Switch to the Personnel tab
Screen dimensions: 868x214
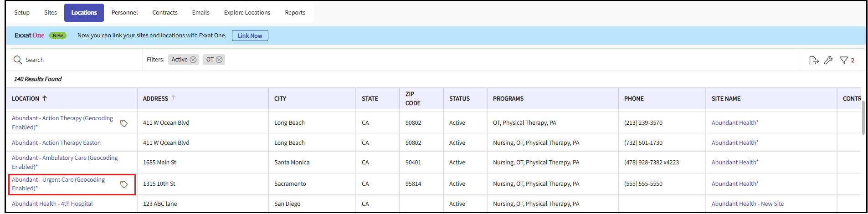point(124,13)
